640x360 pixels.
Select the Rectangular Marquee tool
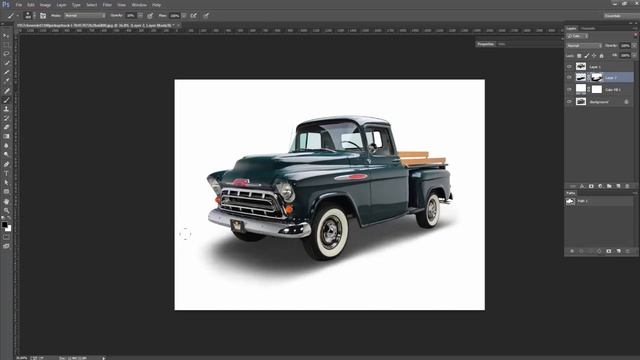[6, 45]
